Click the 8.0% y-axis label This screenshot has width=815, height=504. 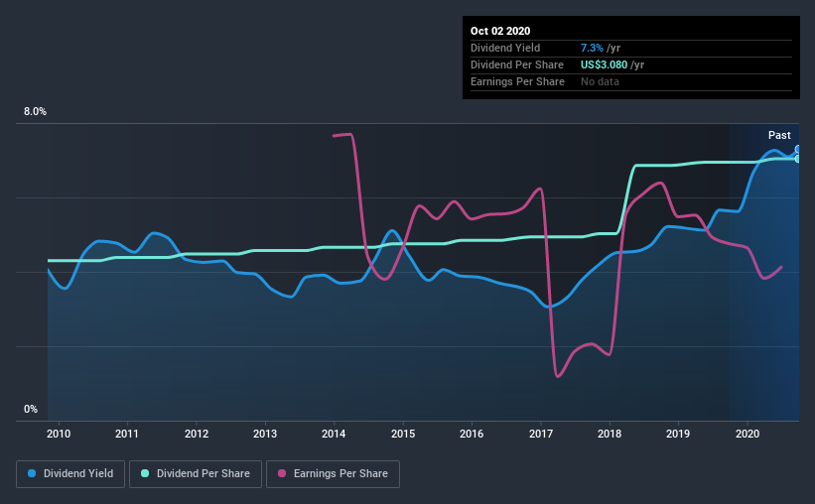pos(35,112)
